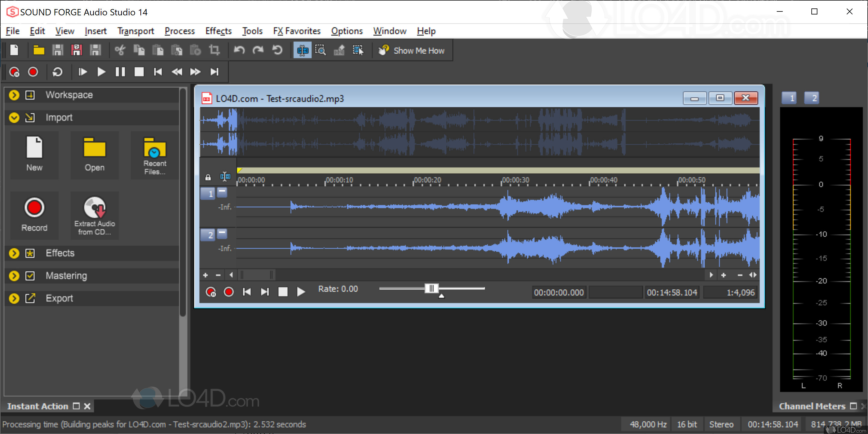Toggle the lock icon beside the timeline
868x434 pixels.
pos(208,178)
